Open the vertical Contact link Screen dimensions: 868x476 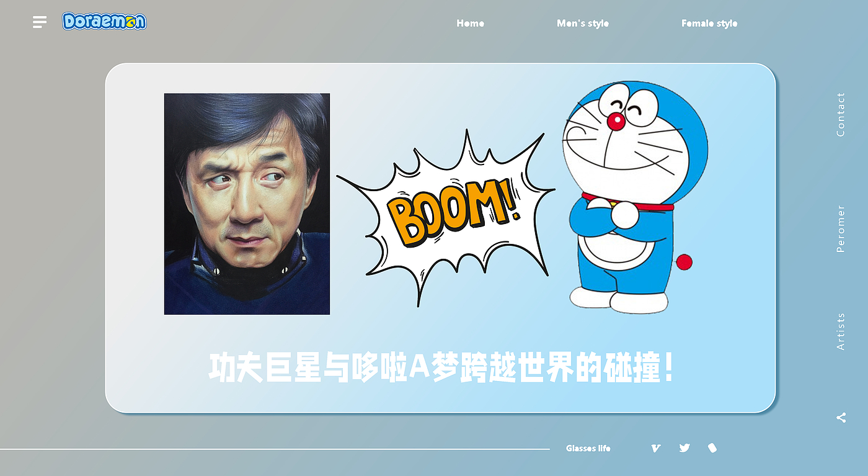841,114
